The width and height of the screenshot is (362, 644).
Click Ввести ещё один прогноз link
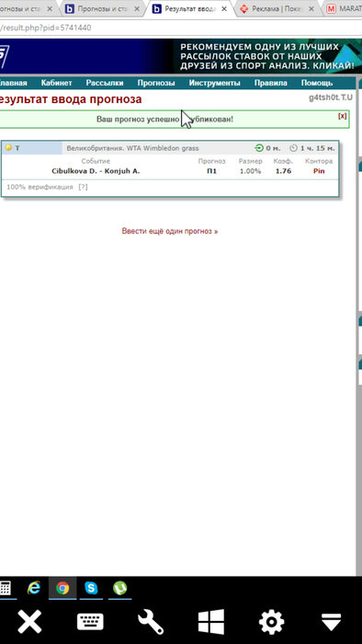170,231
